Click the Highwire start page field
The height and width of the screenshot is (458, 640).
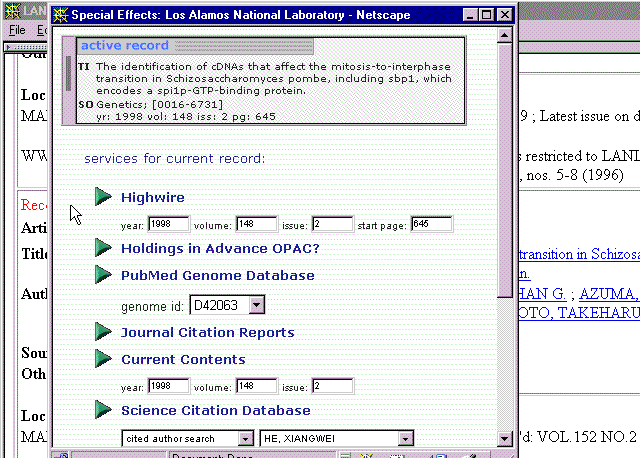point(432,224)
